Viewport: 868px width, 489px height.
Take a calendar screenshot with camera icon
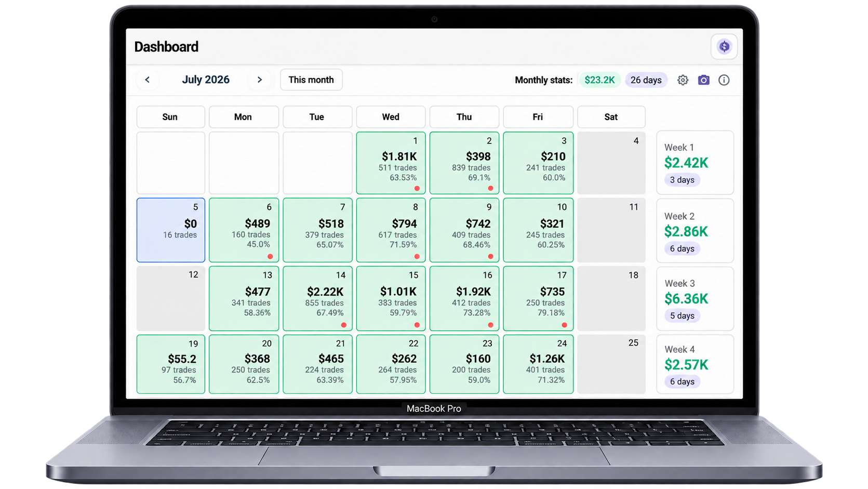coord(703,80)
